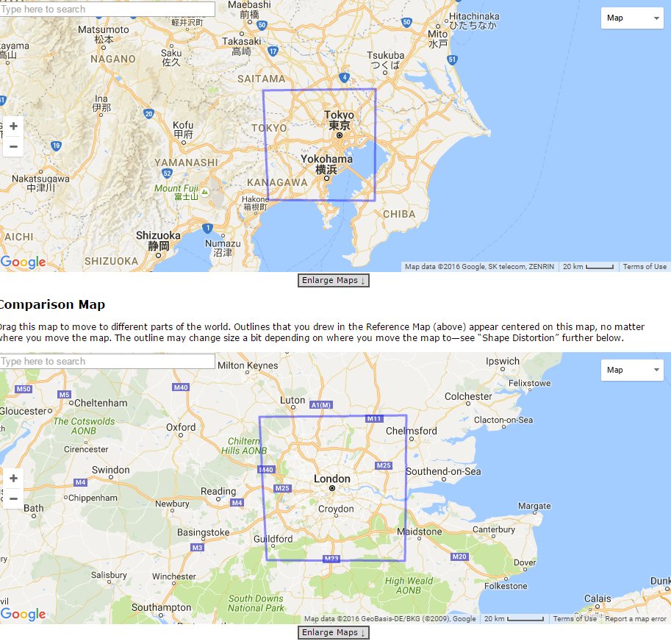Click the Hitachinaka label
Viewport: 671px width, 644px height.
pyautogui.click(x=474, y=21)
